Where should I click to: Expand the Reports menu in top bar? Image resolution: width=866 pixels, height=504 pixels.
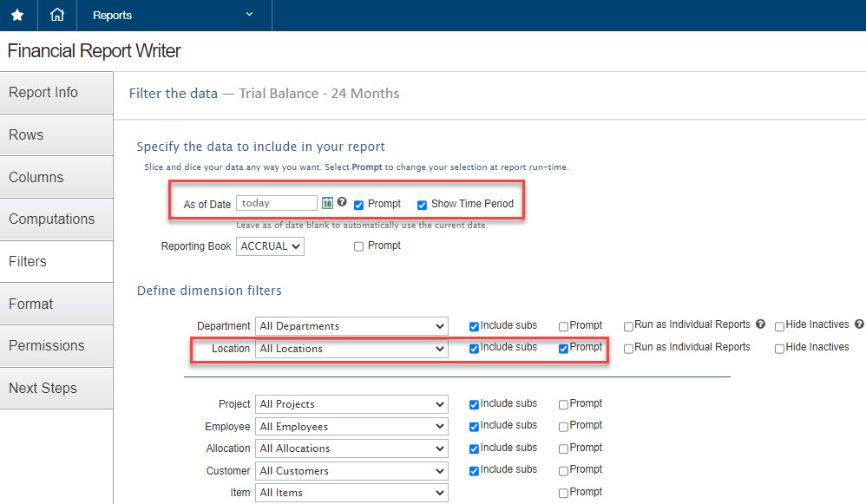point(174,16)
